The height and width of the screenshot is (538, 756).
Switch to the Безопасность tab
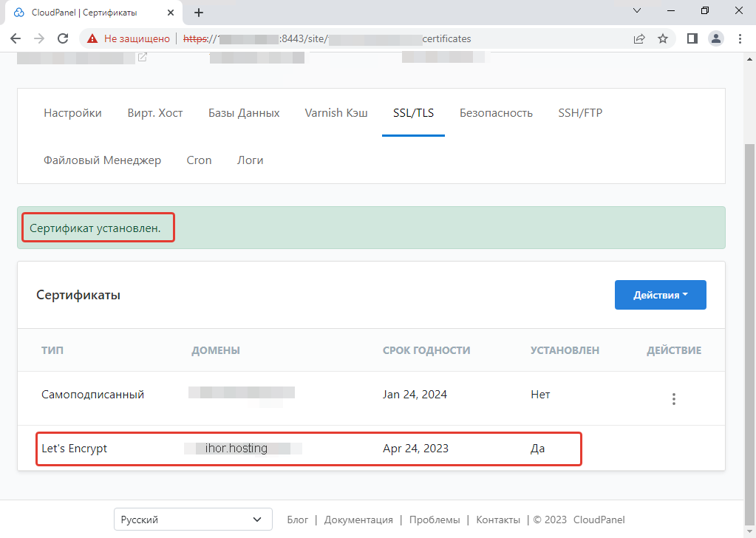pos(496,112)
